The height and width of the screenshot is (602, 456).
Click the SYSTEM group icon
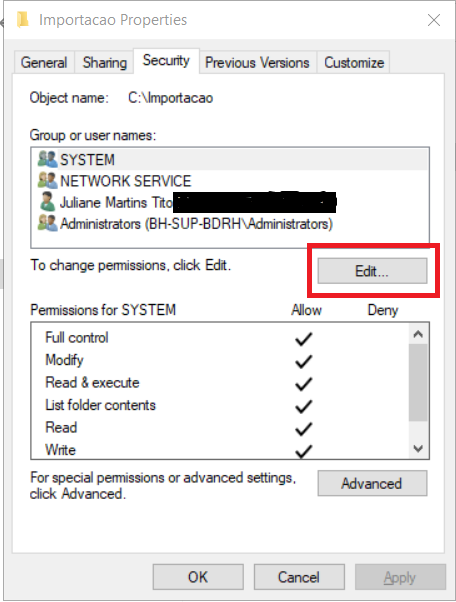coord(48,159)
